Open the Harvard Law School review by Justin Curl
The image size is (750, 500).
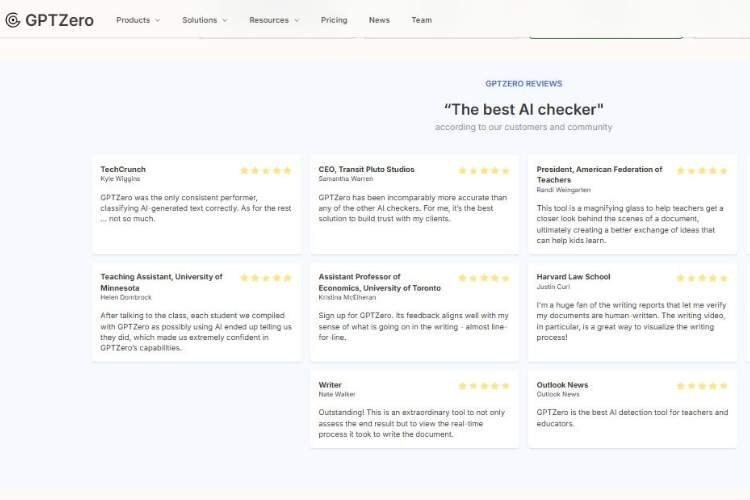pyautogui.click(x=632, y=311)
